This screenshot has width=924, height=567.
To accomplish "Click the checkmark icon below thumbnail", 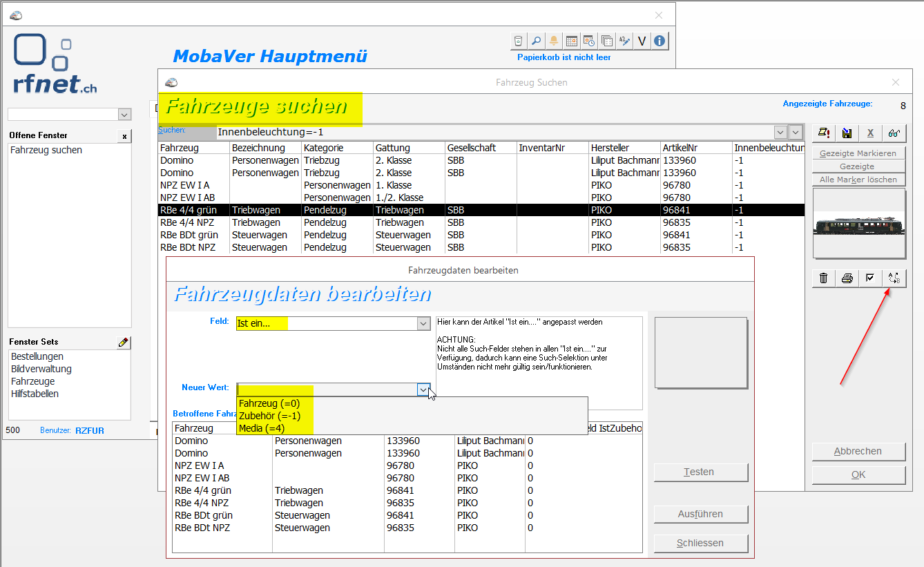I will coord(870,278).
